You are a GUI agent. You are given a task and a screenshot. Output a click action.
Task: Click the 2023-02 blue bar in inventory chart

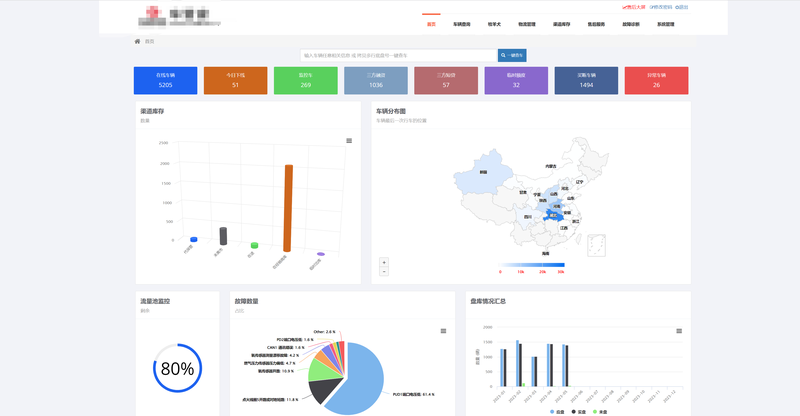[x=517, y=363]
